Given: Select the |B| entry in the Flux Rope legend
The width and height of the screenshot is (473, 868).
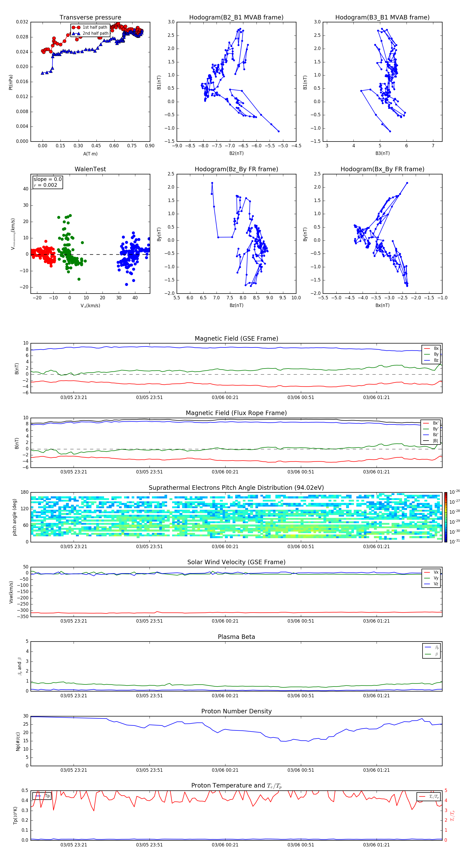Looking at the screenshot, I should click(x=431, y=441).
